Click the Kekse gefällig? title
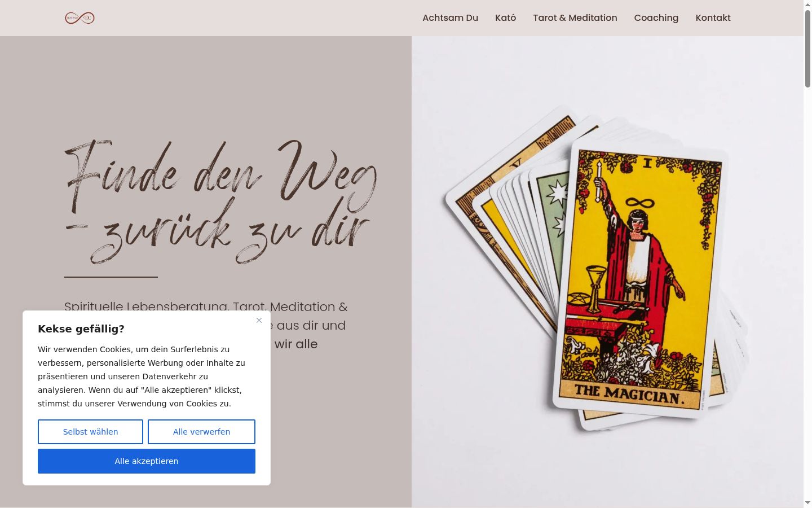812x508 pixels. click(x=81, y=329)
